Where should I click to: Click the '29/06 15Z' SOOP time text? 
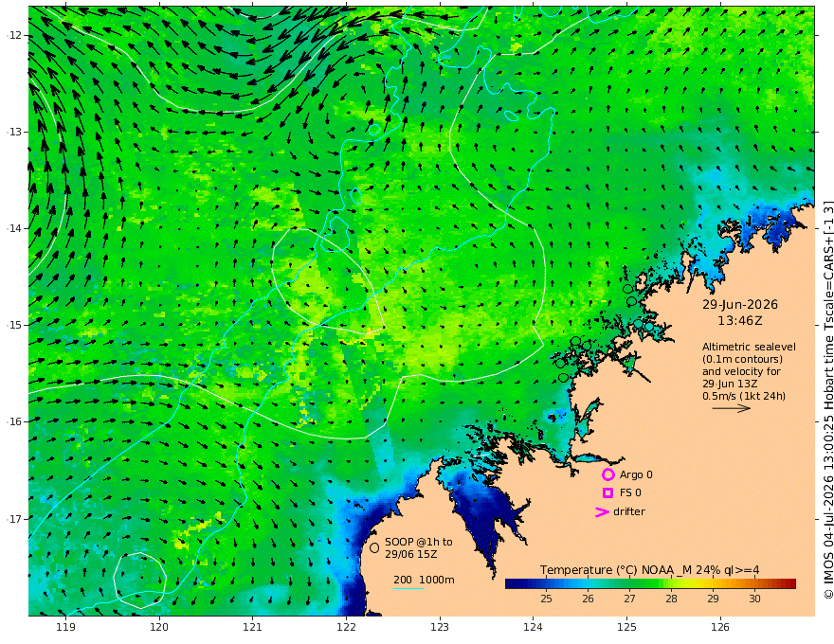[x=411, y=554]
